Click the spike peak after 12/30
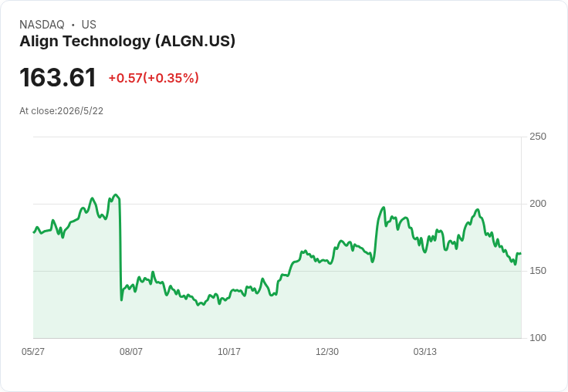 click(x=384, y=208)
